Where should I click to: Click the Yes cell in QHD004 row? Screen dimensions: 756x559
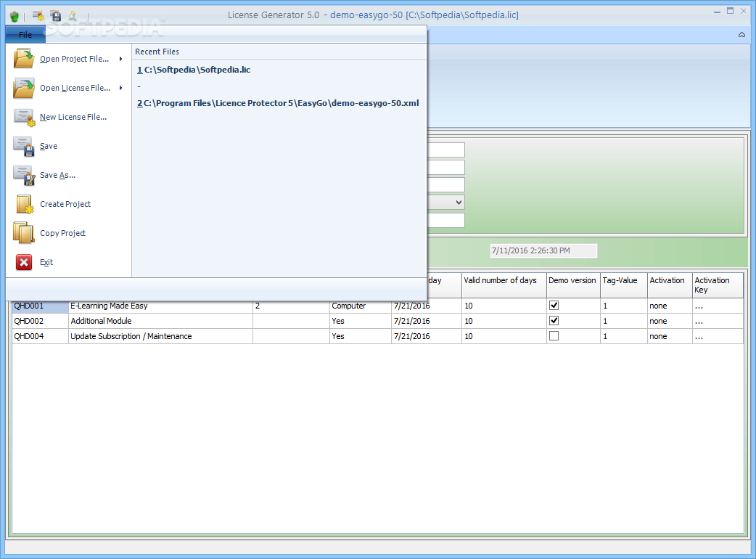[360, 336]
